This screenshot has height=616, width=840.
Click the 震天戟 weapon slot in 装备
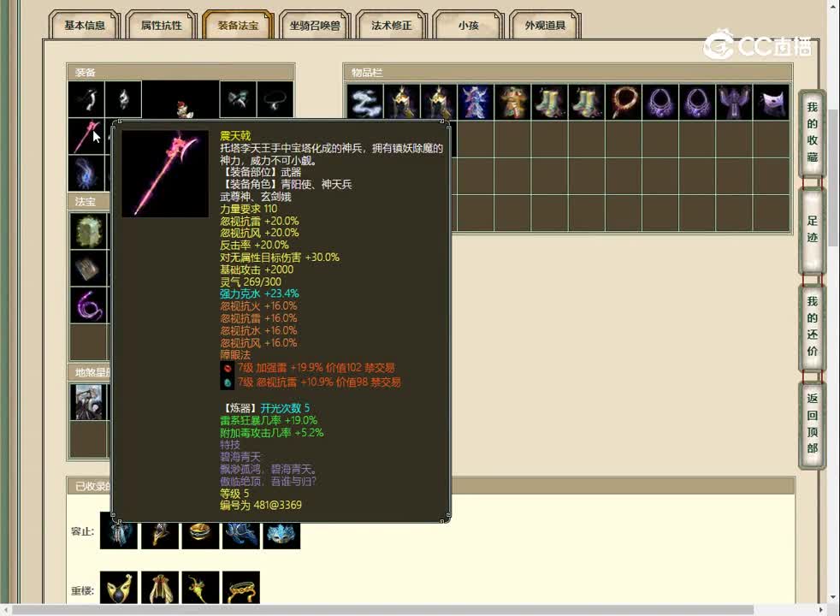86,137
